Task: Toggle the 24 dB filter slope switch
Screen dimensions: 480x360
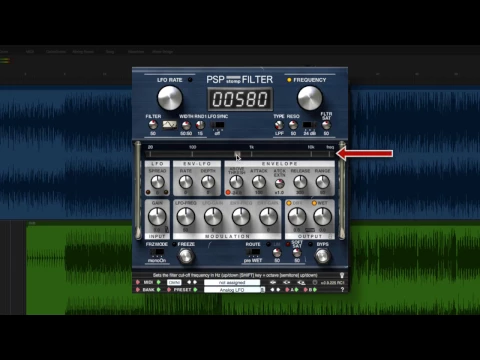Action: click(309, 125)
